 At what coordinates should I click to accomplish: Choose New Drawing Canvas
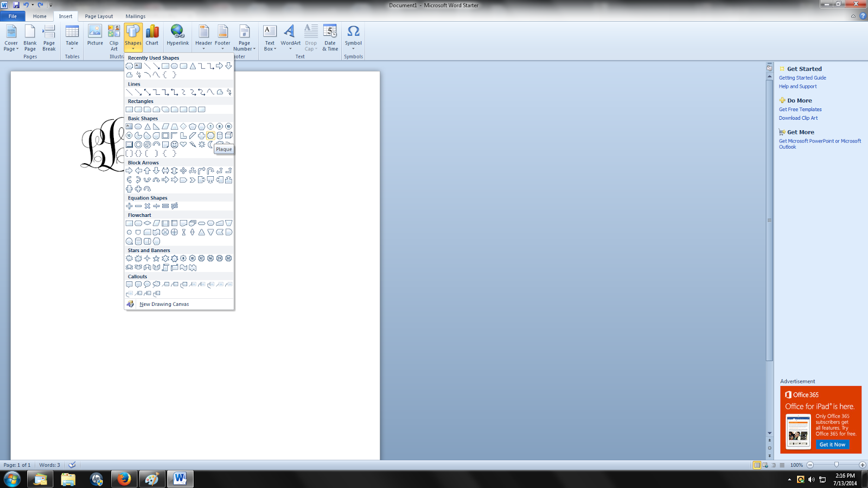pos(179,304)
